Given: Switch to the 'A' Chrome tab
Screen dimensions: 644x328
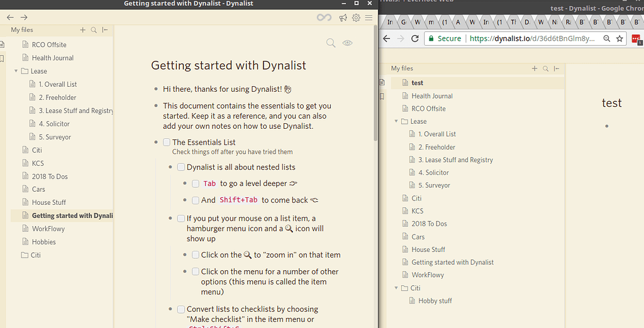Looking at the screenshot, I should tap(458, 22).
